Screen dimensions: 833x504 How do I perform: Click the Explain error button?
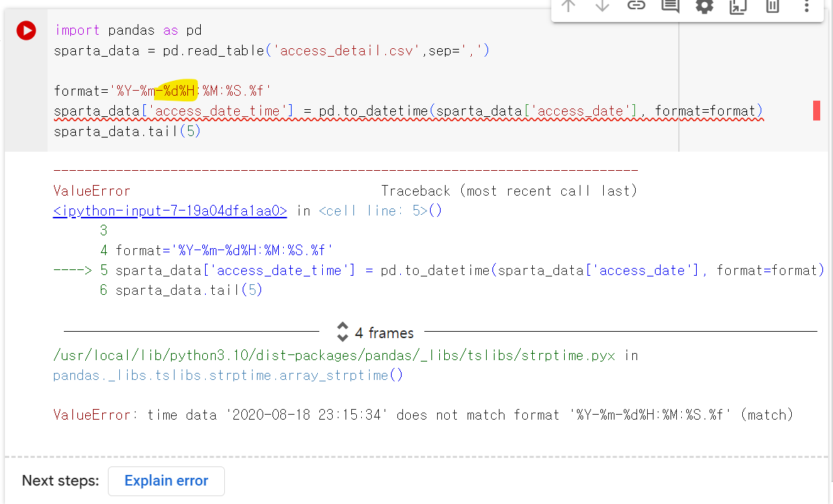(166, 481)
